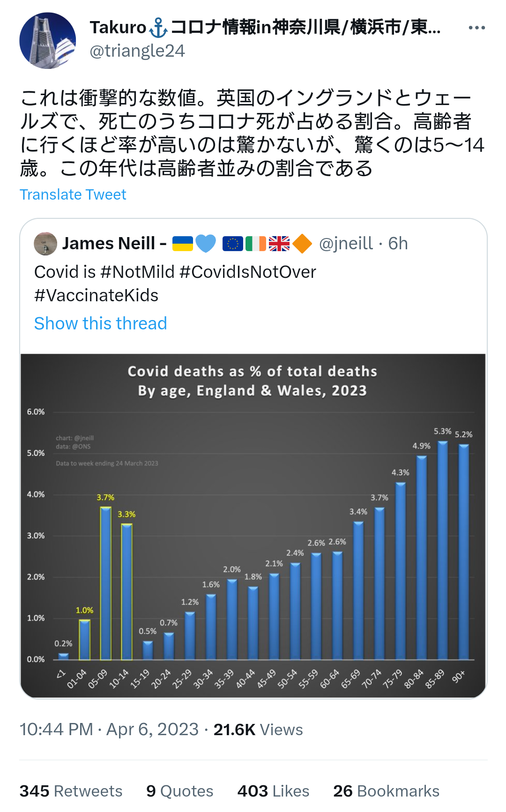Click Takuro's display name
Image resolution: width=506 pixels, height=812 pixels.
tap(118, 28)
